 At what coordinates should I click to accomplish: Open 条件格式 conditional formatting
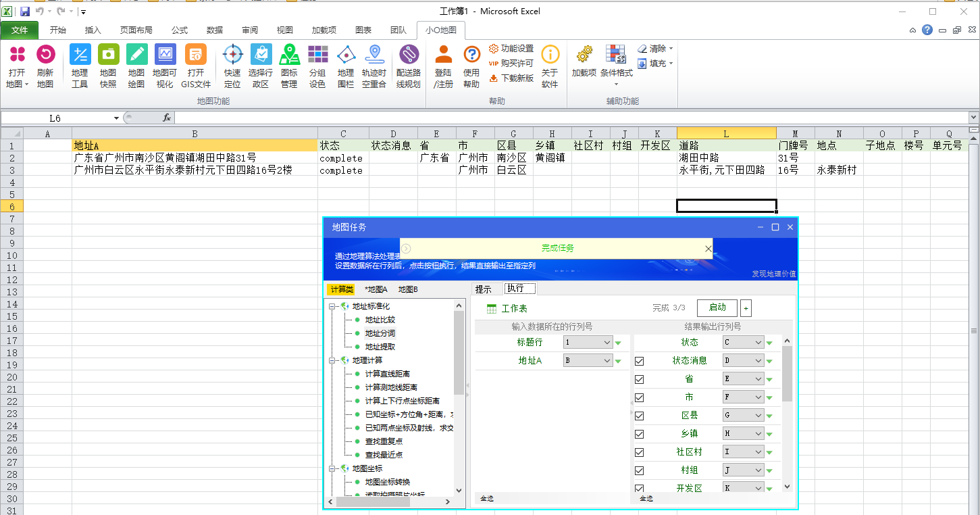(x=616, y=66)
